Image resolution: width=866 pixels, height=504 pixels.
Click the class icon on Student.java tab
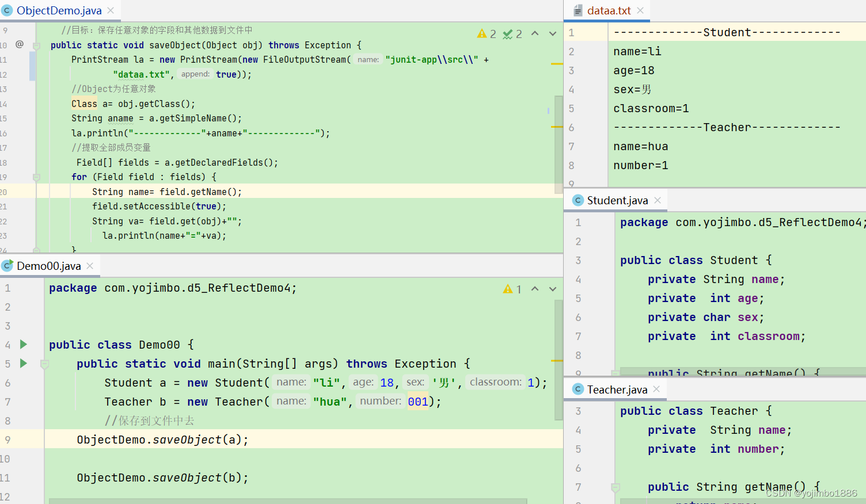(x=578, y=200)
